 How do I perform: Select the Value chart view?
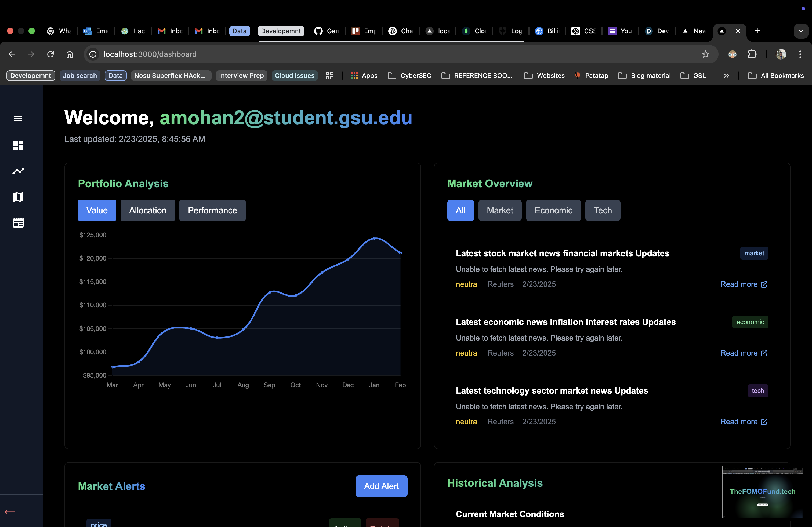97,210
